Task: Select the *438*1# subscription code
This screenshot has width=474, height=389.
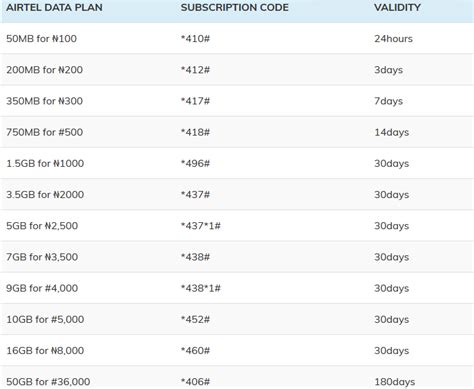Action: click(201, 288)
